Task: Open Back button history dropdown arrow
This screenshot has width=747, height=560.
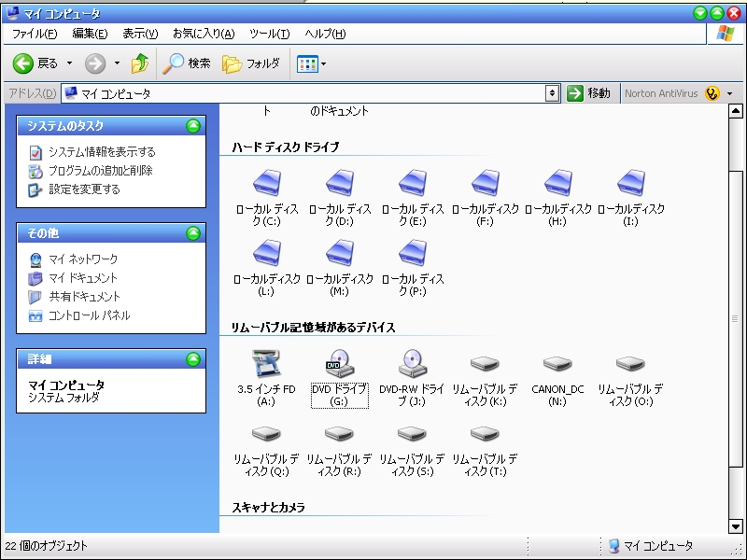Action: click(x=69, y=63)
